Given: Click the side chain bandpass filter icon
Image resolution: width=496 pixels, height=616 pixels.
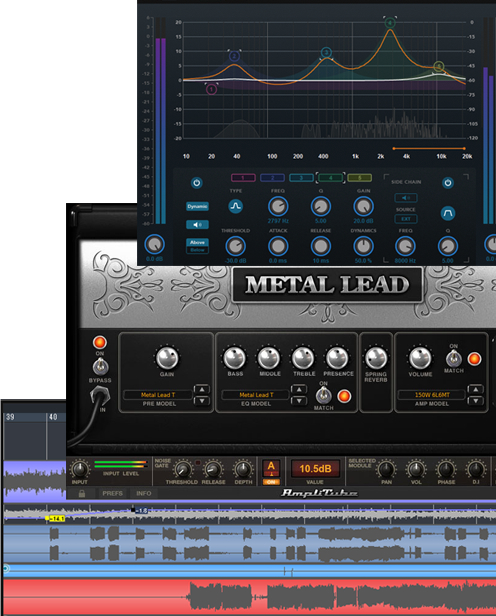Looking at the screenshot, I should click(448, 213).
